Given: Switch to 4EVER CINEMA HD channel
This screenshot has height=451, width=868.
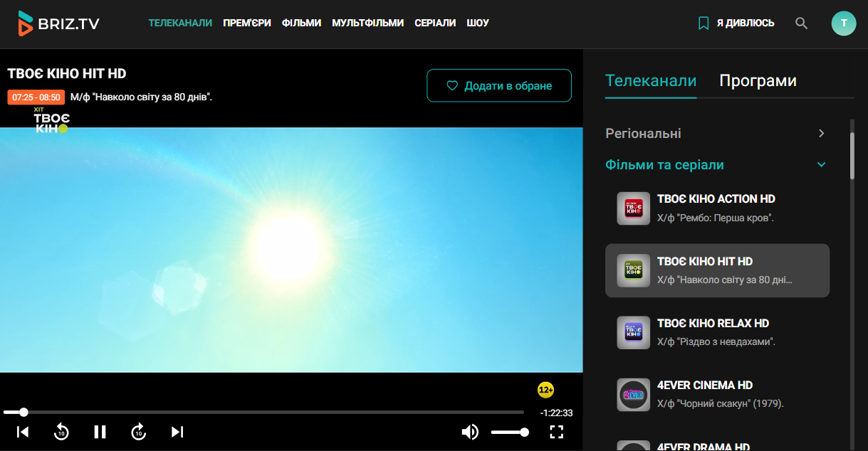Looking at the screenshot, I should click(x=717, y=394).
